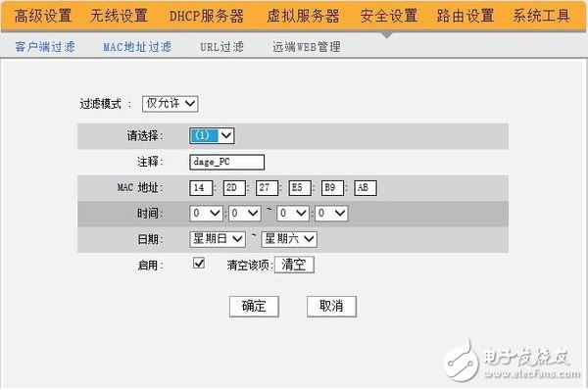The image size is (588, 390).
Task: Open the 高级设置 menu tab
Action: pyautogui.click(x=43, y=16)
